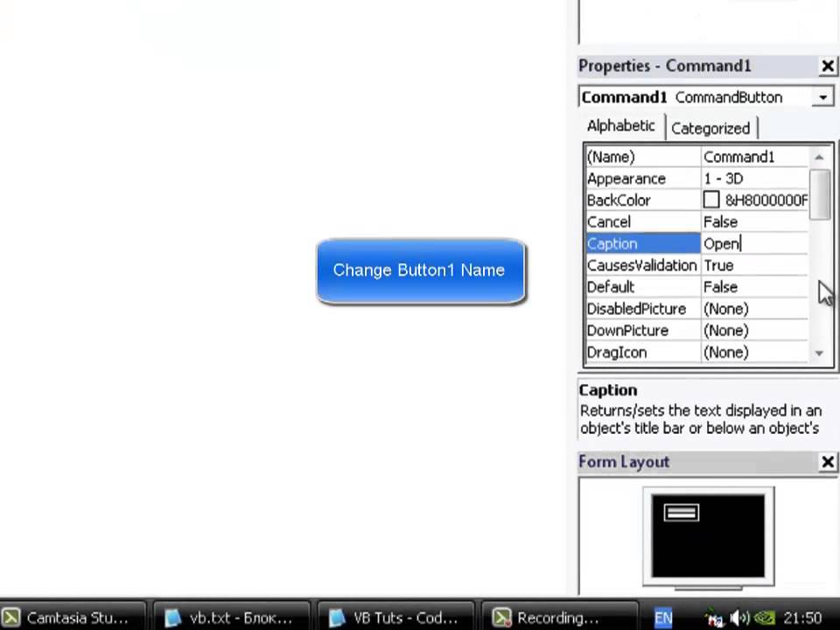Open vb.txt Notepad from the taskbar
The image size is (840, 630).
click(x=231, y=618)
